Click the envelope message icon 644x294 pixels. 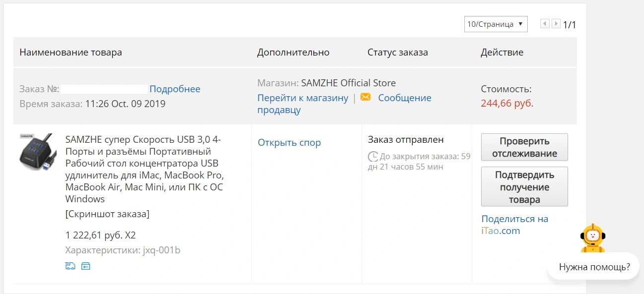click(365, 97)
